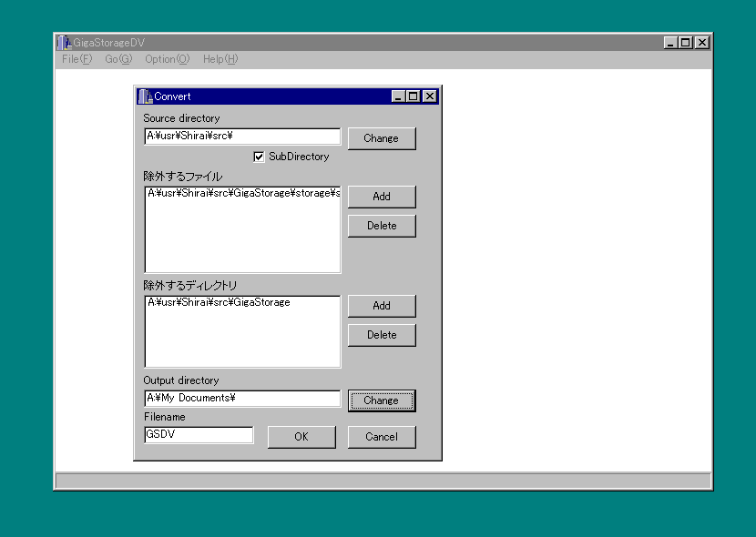Image resolution: width=756 pixels, height=537 pixels.
Task: Open the Go(G) menu
Action: point(118,59)
